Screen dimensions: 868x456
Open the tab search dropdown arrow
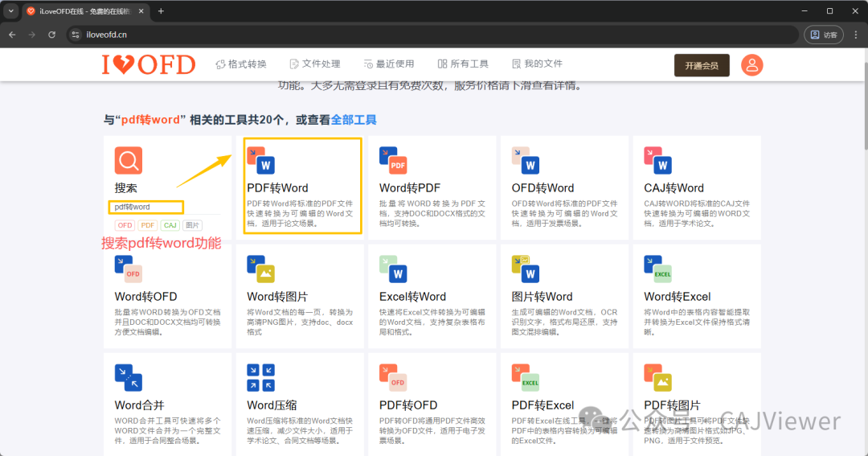click(10, 11)
